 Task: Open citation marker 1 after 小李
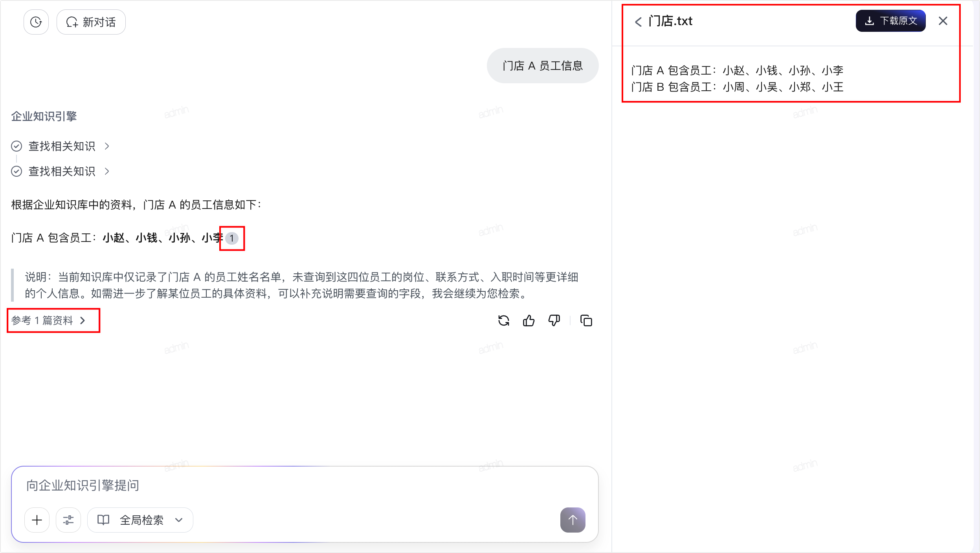coord(232,238)
